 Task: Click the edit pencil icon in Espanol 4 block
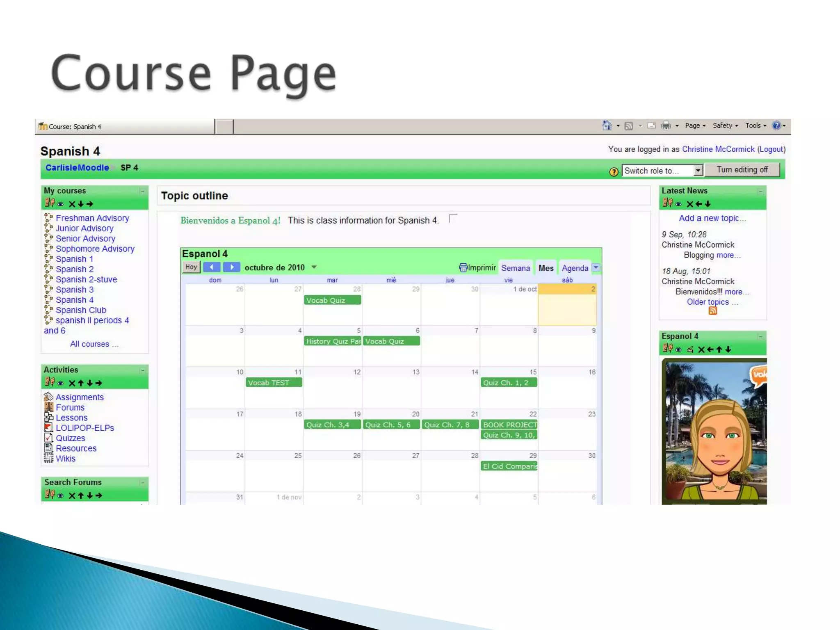(690, 349)
